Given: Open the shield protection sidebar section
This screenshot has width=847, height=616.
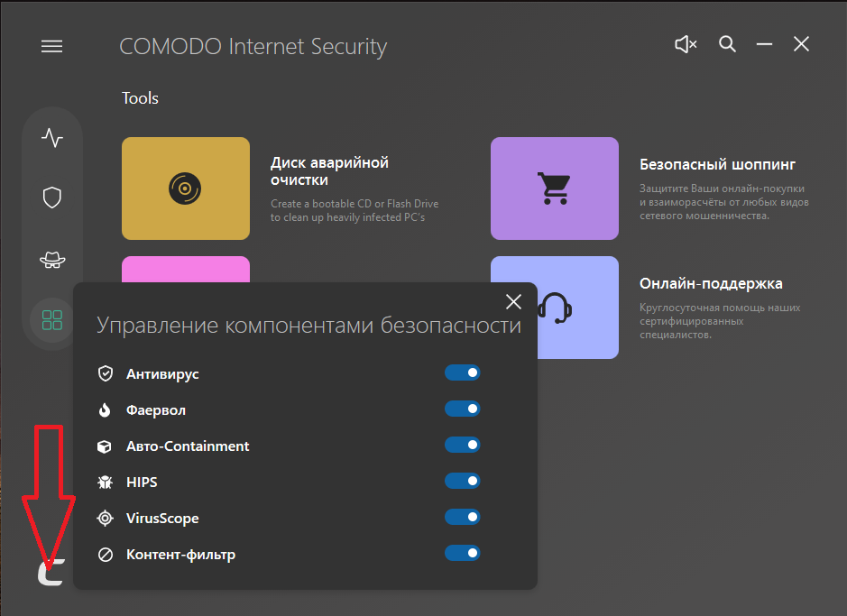Looking at the screenshot, I should 52,198.
